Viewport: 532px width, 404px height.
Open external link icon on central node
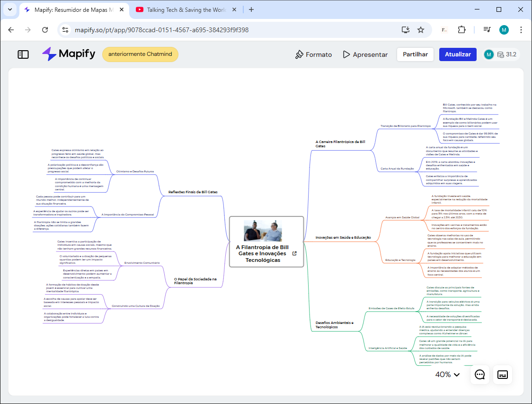click(294, 253)
